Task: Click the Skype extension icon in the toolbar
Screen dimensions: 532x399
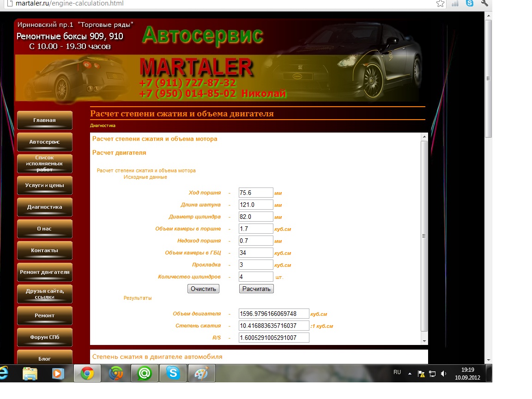Action: pyautogui.click(x=470, y=3)
